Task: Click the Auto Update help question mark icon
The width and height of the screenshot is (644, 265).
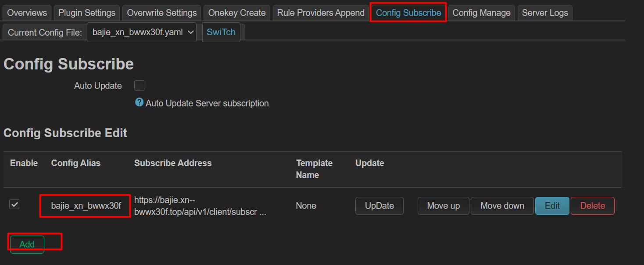Action: click(139, 102)
